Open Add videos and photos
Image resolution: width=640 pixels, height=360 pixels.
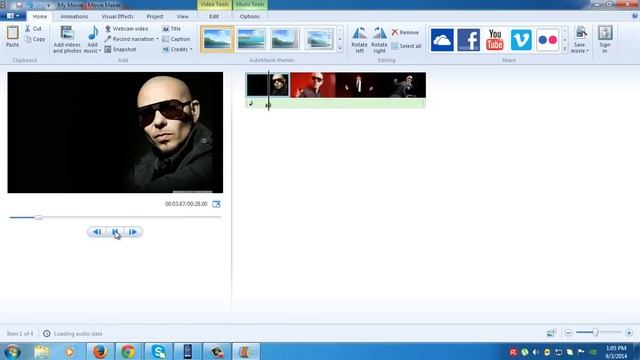(x=67, y=39)
